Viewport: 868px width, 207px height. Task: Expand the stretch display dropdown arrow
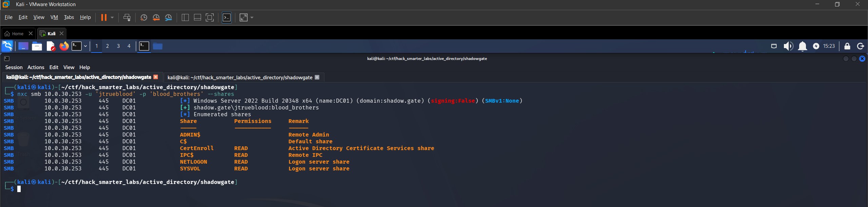pos(252,17)
